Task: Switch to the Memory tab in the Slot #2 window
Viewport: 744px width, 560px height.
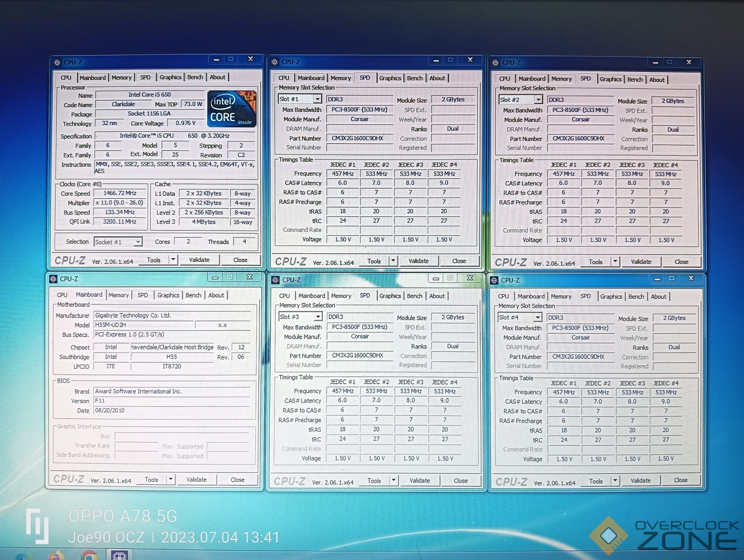Action: pyautogui.click(x=561, y=79)
